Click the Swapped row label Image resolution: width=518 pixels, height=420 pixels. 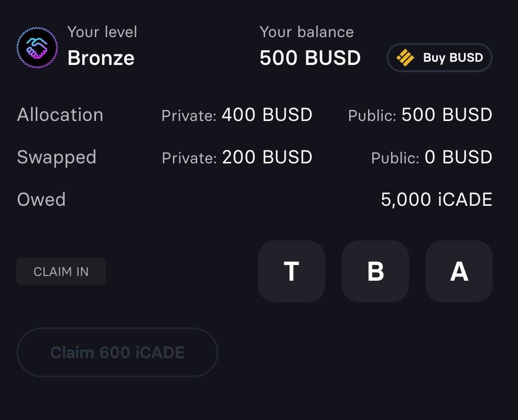tap(57, 157)
